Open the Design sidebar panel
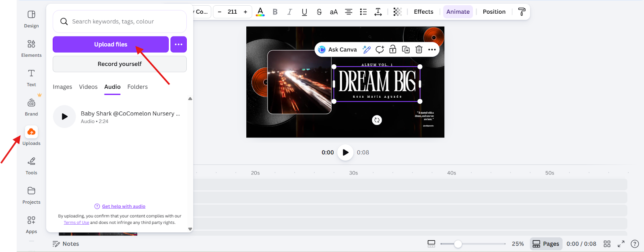Image resolution: width=644 pixels, height=252 pixels. (x=31, y=19)
